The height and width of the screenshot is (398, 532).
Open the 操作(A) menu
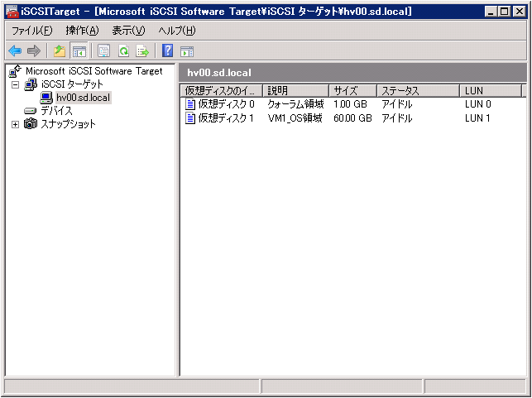(x=82, y=31)
